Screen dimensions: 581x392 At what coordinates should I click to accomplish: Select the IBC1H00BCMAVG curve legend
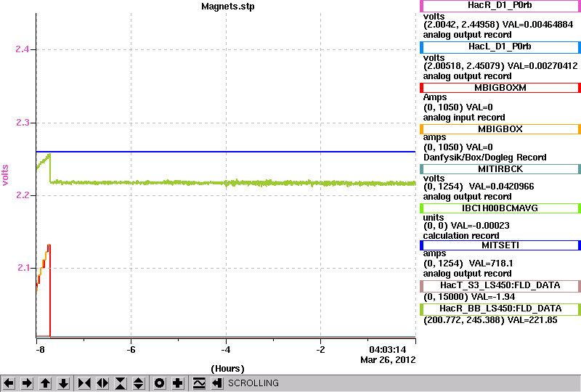(500, 208)
